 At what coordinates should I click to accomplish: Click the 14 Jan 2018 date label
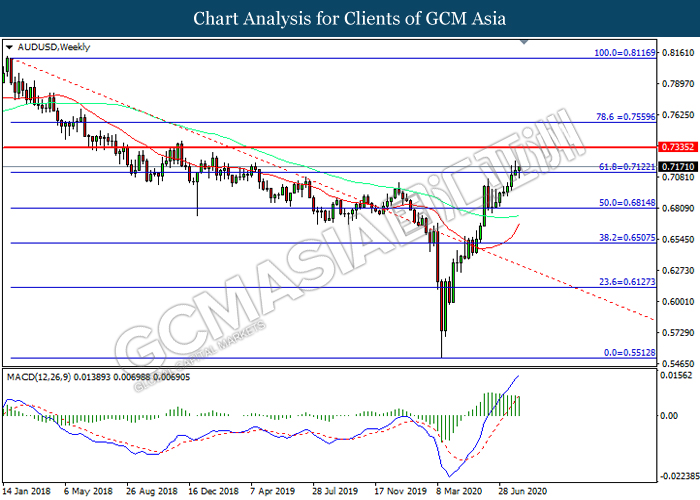[x=27, y=491]
